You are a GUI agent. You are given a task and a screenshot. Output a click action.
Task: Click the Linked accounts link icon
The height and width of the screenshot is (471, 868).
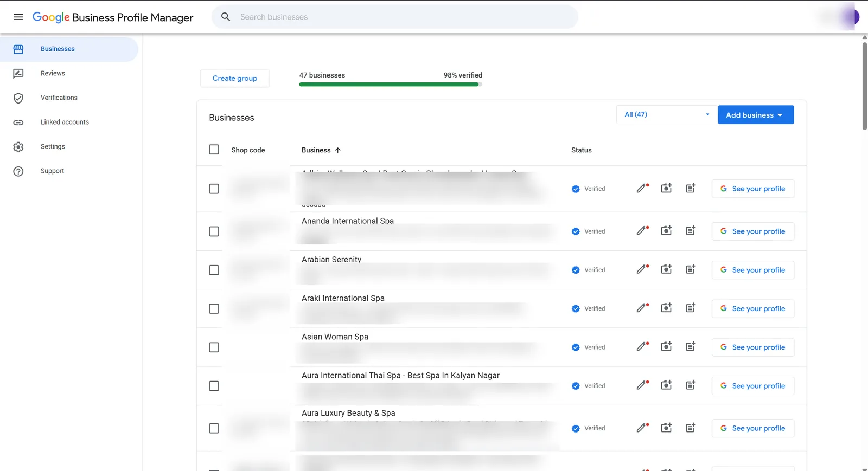tap(18, 122)
